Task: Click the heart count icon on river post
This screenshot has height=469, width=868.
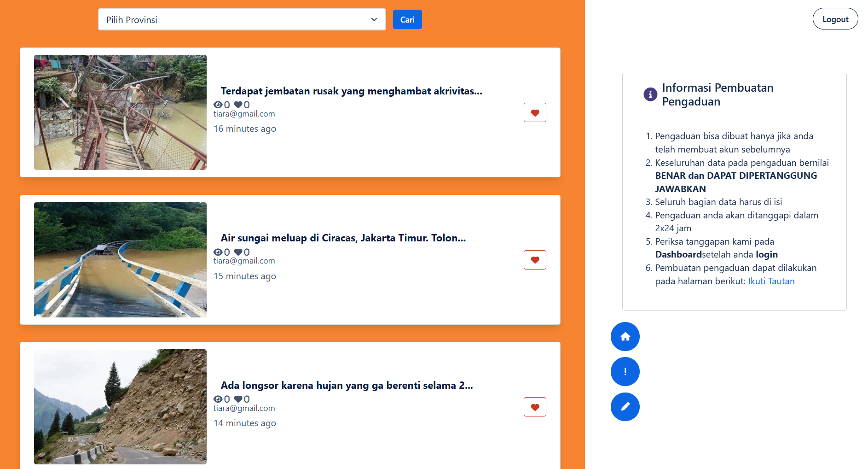Action: (x=238, y=252)
